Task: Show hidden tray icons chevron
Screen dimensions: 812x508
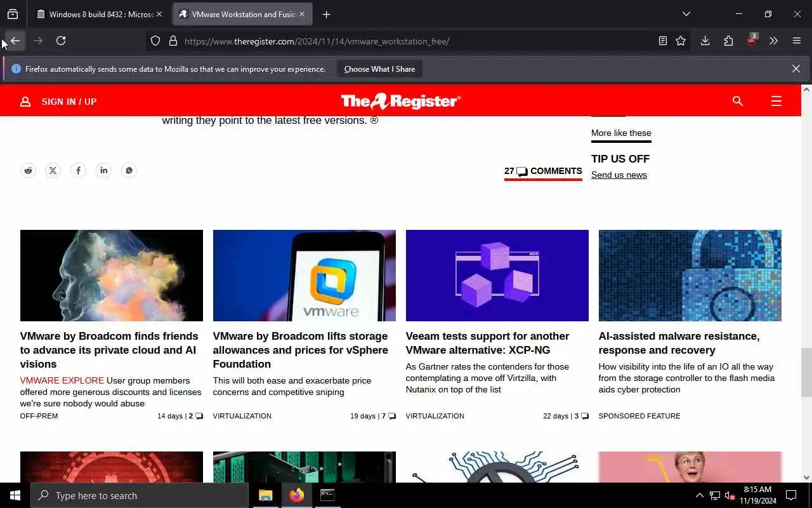Action: pos(700,495)
